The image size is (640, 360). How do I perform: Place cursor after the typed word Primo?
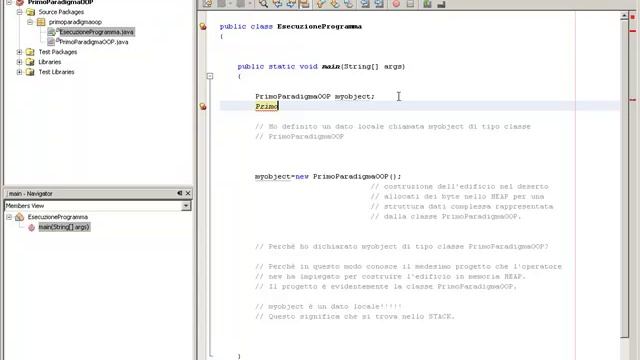(278, 107)
